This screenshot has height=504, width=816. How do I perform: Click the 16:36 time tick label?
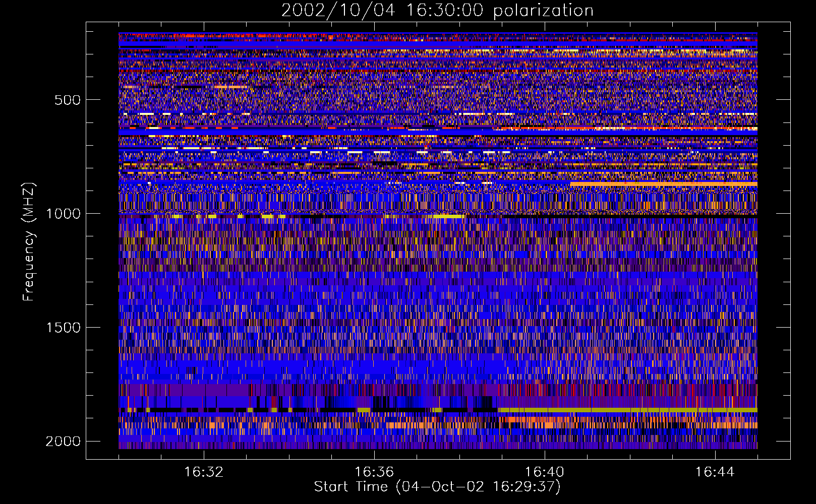[374, 472]
